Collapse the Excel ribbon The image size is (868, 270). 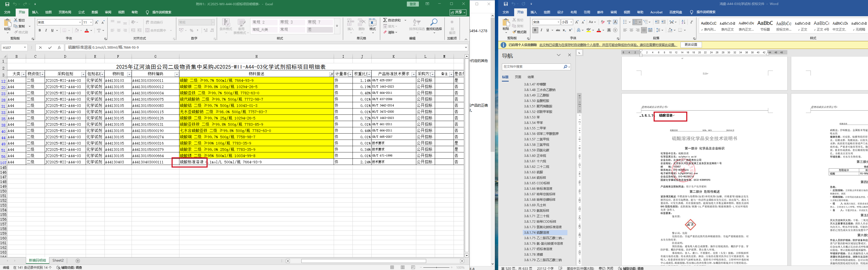point(466,39)
